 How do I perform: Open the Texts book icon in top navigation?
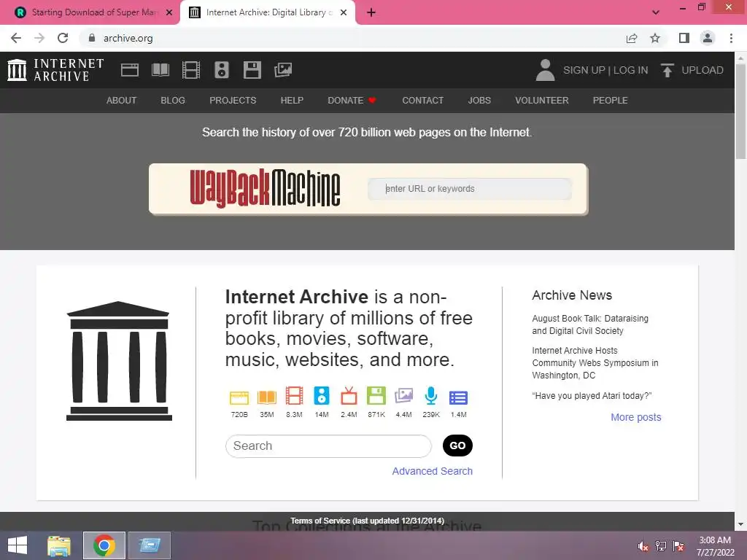(x=160, y=70)
